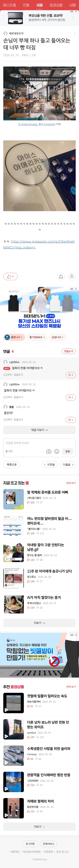The width and height of the screenshot is (79, 868).
Task: Open the post's three-dot options menu
Action: click(x=75, y=34)
